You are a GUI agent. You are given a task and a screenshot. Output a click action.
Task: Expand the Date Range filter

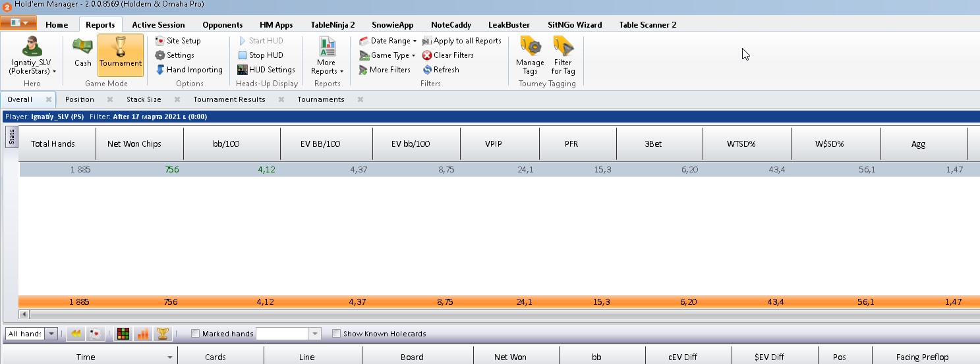(x=388, y=41)
